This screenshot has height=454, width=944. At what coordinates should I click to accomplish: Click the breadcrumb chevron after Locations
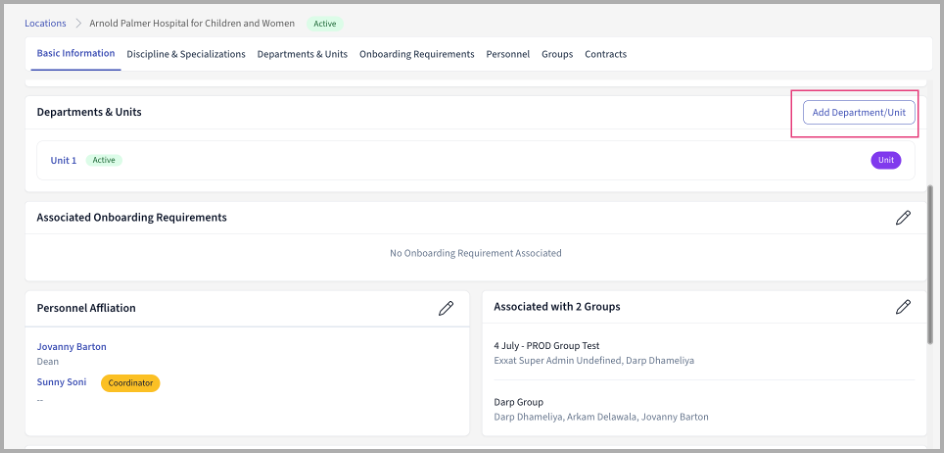click(x=78, y=23)
